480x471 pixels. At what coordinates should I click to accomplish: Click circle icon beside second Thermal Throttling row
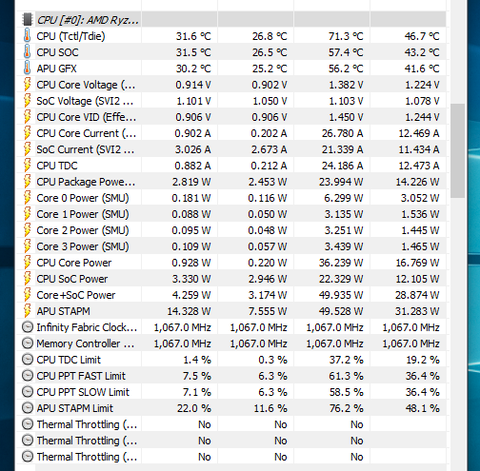tap(27, 440)
